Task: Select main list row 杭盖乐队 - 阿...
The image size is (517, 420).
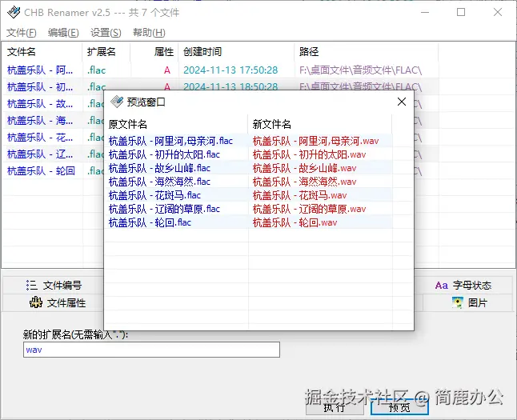Action: [40, 70]
